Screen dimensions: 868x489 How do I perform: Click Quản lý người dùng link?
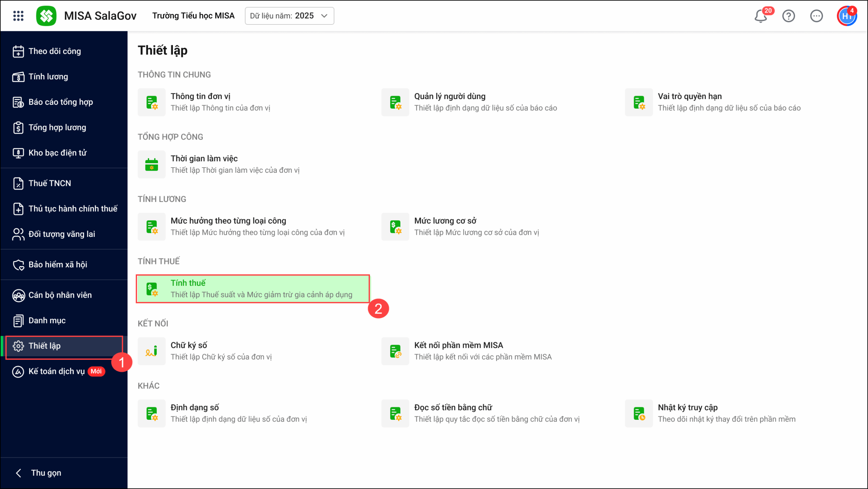450,96
